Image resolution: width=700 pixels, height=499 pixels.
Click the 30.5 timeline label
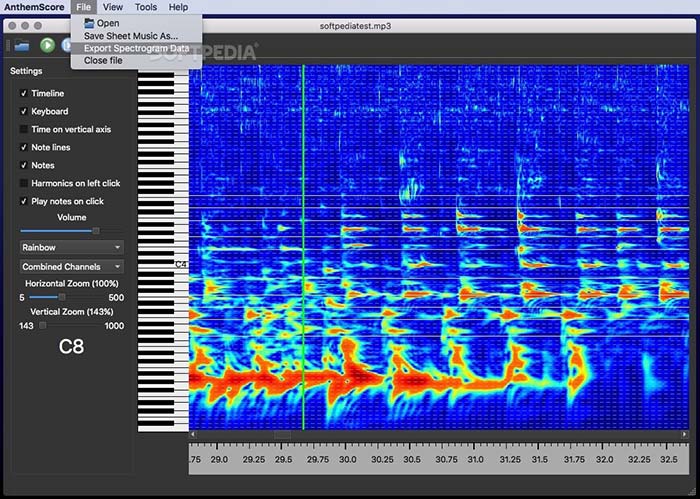[x=412, y=459]
